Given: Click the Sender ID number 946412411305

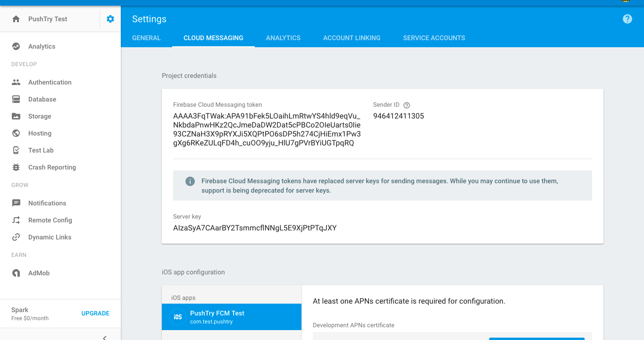Looking at the screenshot, I should [x=399, y=116].
